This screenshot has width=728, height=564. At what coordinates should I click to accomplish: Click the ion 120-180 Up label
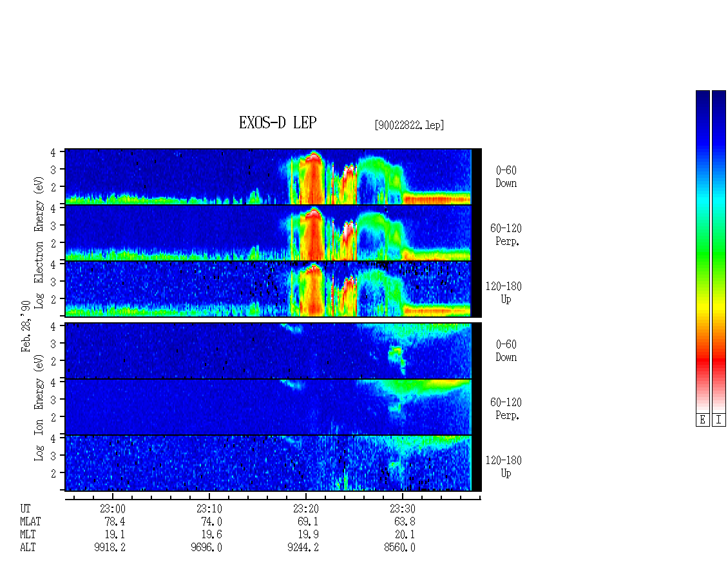tap(504, 467)
